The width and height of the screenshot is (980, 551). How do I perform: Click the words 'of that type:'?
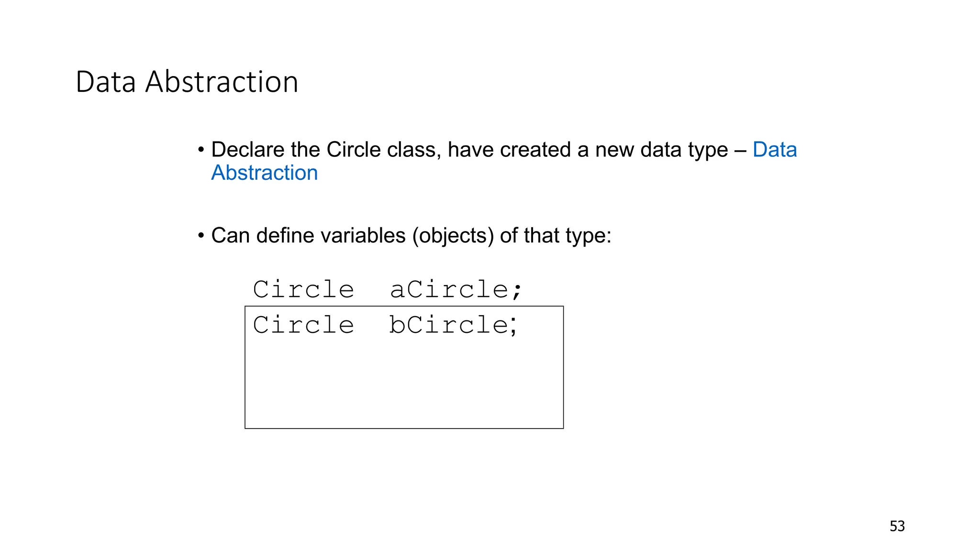[x=556, y=235]
